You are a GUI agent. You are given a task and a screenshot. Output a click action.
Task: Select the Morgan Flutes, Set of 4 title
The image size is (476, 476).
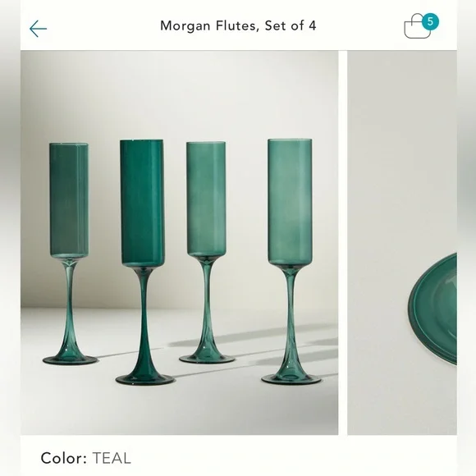pyautogui.click(x=238, y=25)
